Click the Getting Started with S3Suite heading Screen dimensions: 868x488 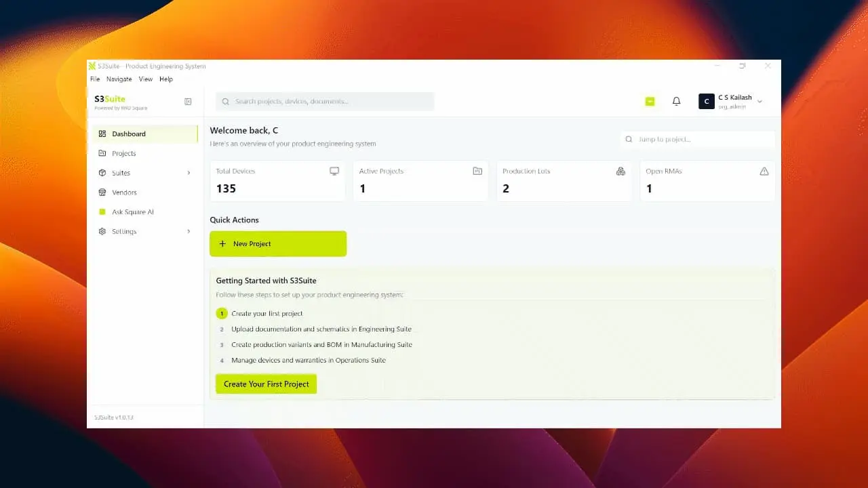coord(267,281)
